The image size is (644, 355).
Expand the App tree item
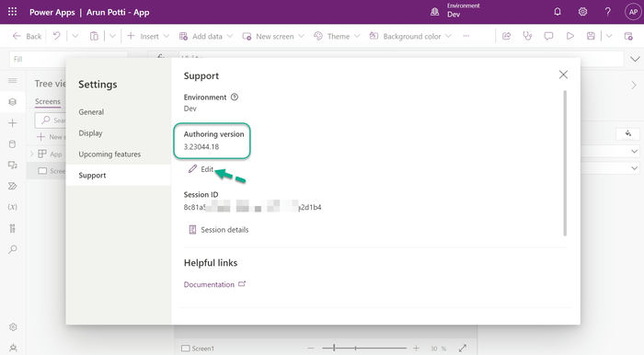(x=32, y=154)
